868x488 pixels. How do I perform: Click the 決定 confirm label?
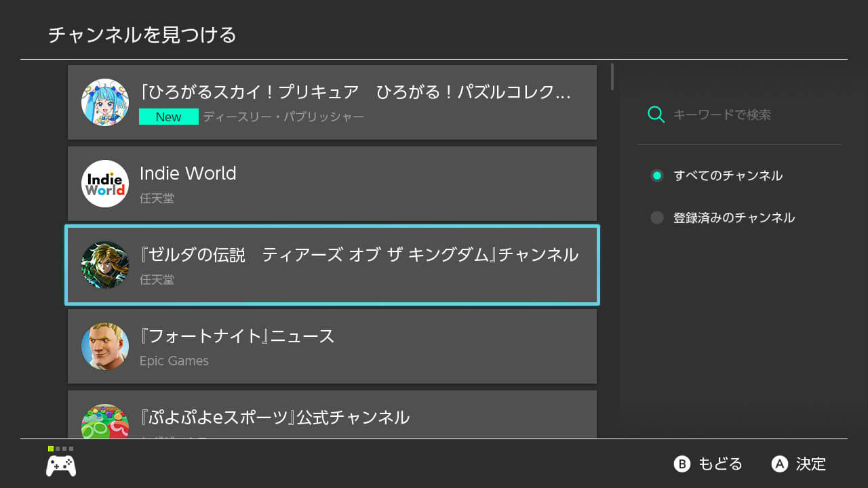click(x=810, y=464)
